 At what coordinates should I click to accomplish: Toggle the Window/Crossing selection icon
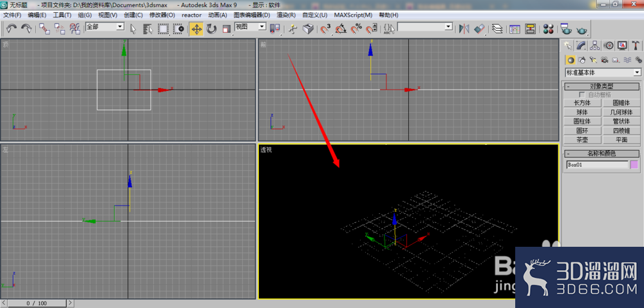tap(178, 29)
